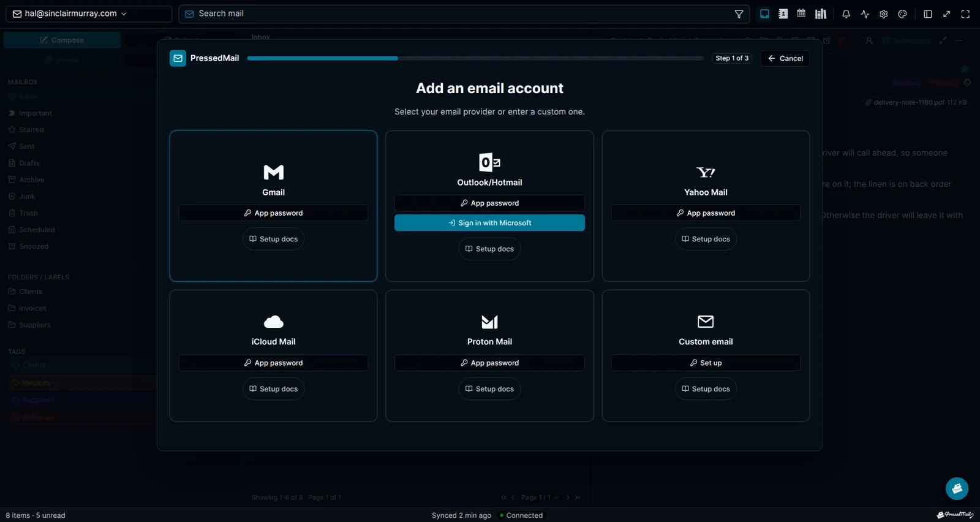Cancel the add account wizard

coord(785,58)
